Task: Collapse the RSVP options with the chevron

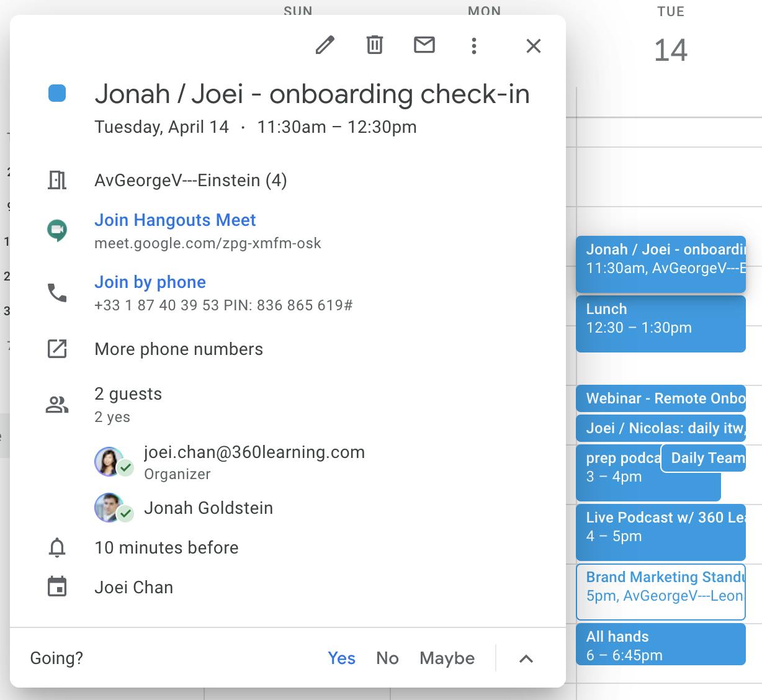Action: point(526,658)
